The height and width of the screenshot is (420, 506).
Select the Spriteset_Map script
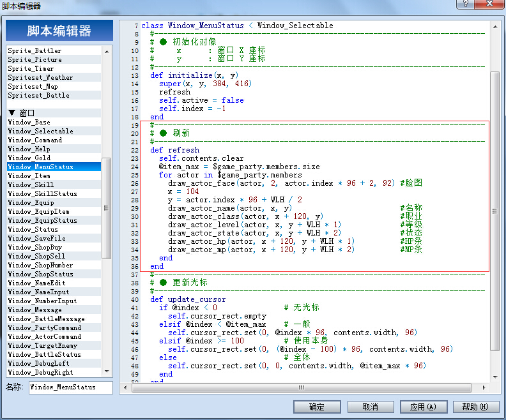pos(54,86)
